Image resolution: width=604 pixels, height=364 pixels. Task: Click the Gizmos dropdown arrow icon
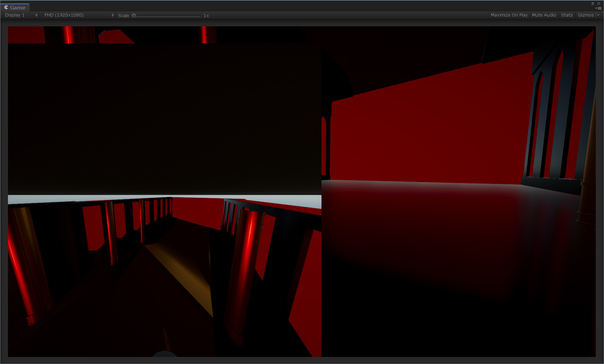point(598,15)
